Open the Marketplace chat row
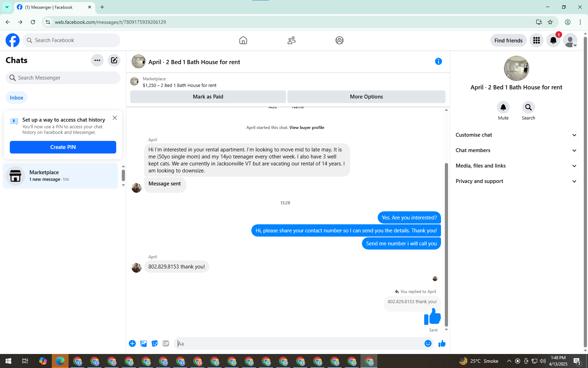 tap(61, 176)
